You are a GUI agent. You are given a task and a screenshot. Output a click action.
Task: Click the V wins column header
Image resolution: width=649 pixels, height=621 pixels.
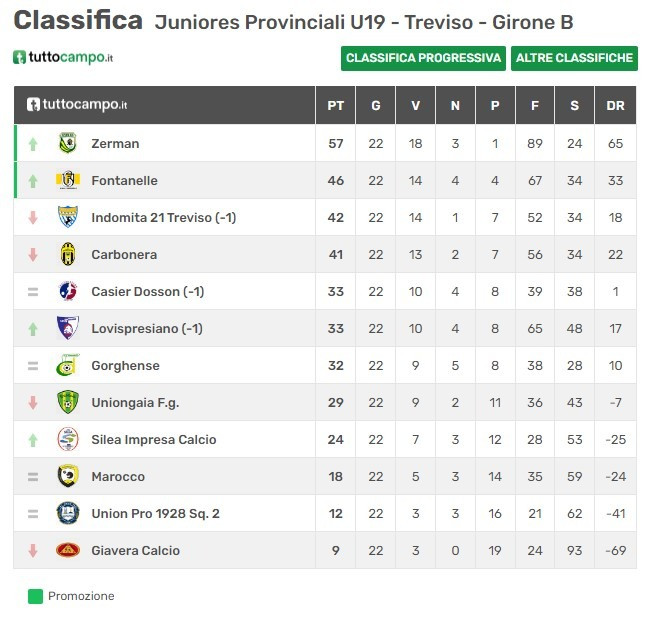coord(415,105)
